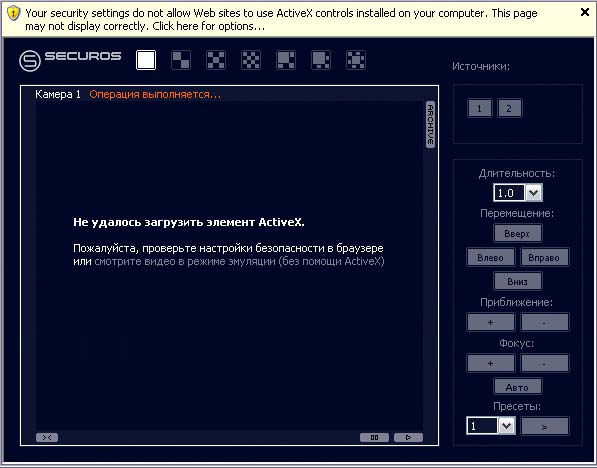Viewport: 597px width, 468px height.
Task: Choose the sixth layout icon with large cell
Action: pyautogui.click(x=321, y=60)
